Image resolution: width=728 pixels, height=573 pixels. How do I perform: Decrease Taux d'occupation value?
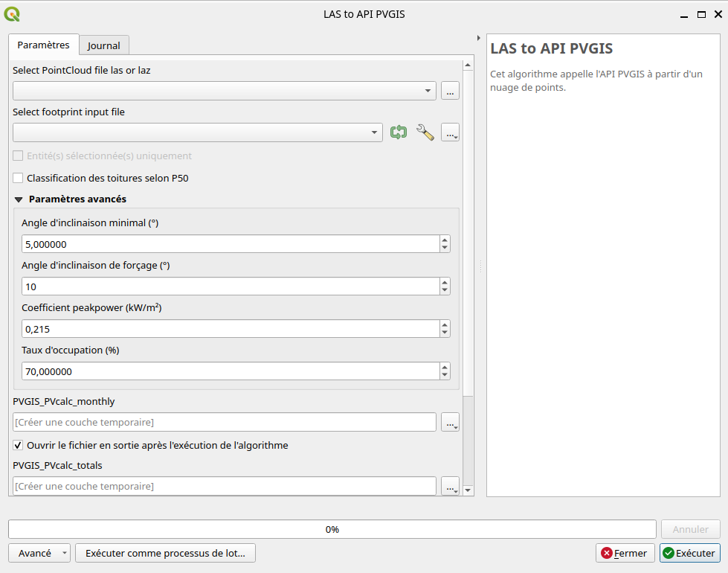click(x=445, y=374)
